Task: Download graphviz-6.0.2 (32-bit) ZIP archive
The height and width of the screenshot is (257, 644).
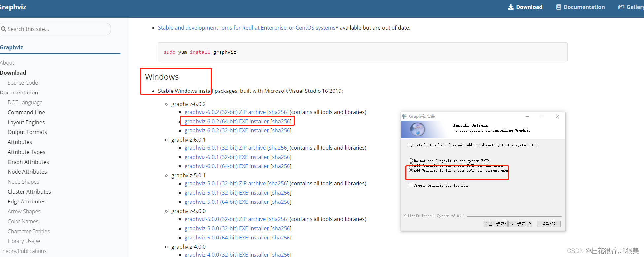Action: [x=225, y=112]
